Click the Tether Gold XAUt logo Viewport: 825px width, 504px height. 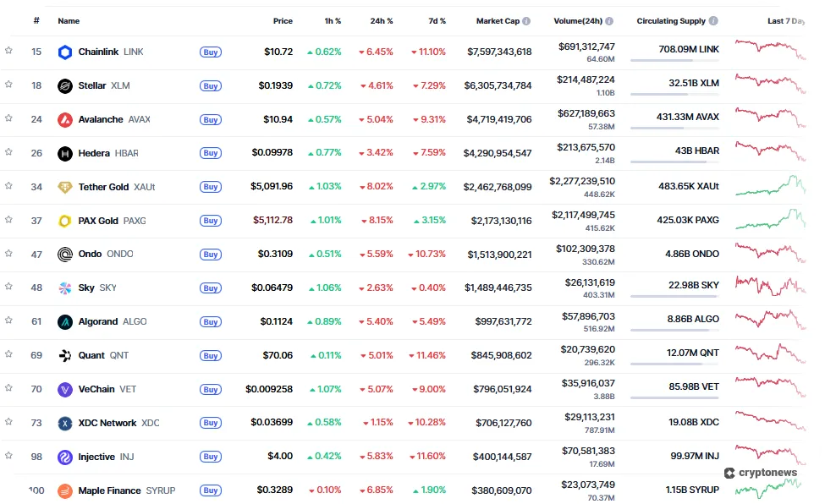click(x=66, y=187)
